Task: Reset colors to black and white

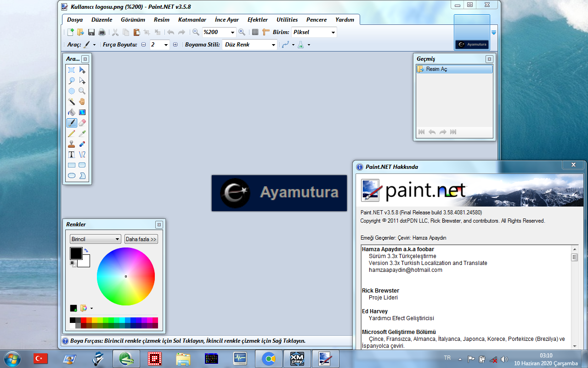Action: pyautogui.click(x=72, y=264)
